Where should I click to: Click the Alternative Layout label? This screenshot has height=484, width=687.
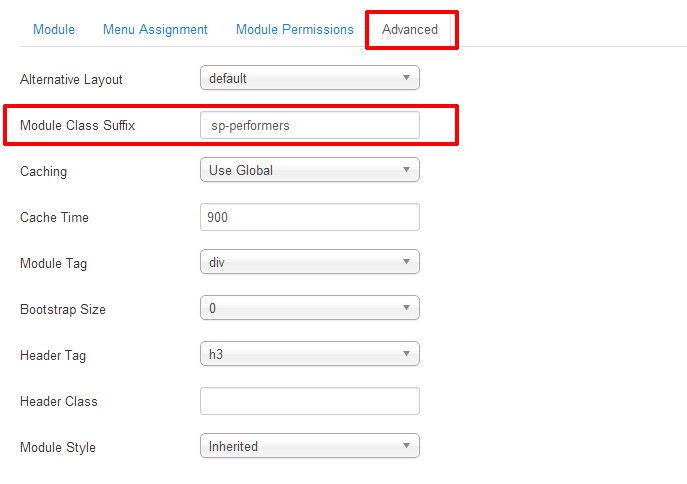72,80
